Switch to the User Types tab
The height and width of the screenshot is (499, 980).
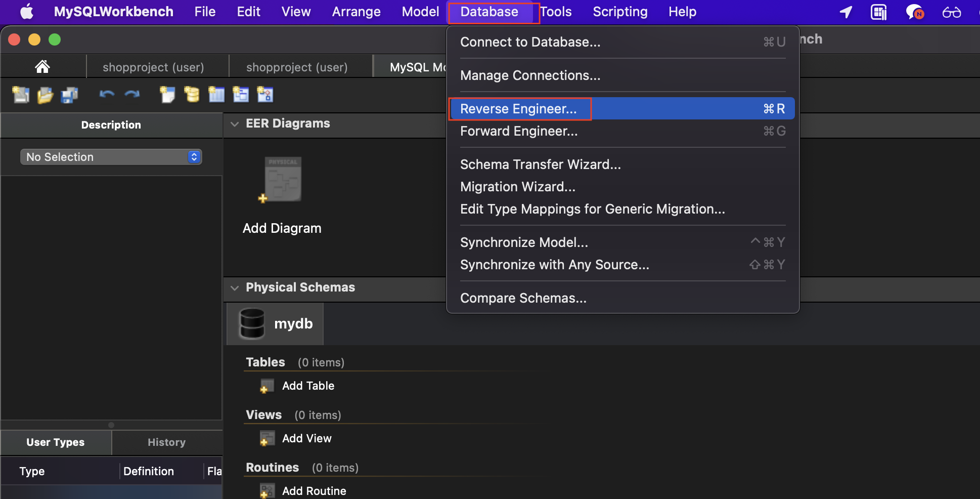pos(56,442)
